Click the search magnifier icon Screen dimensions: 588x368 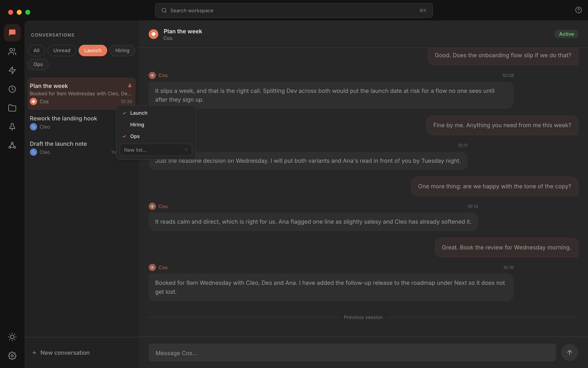click(164, 10)
